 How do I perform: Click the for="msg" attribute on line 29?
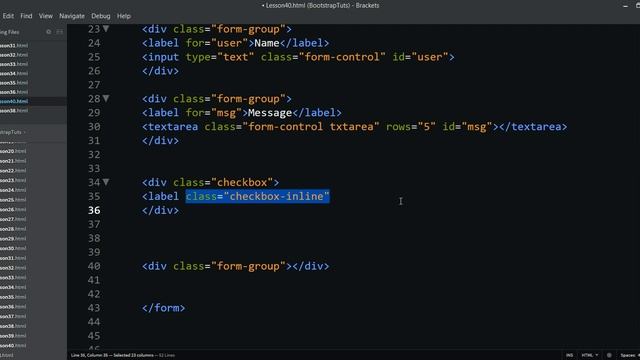[214, 113]
